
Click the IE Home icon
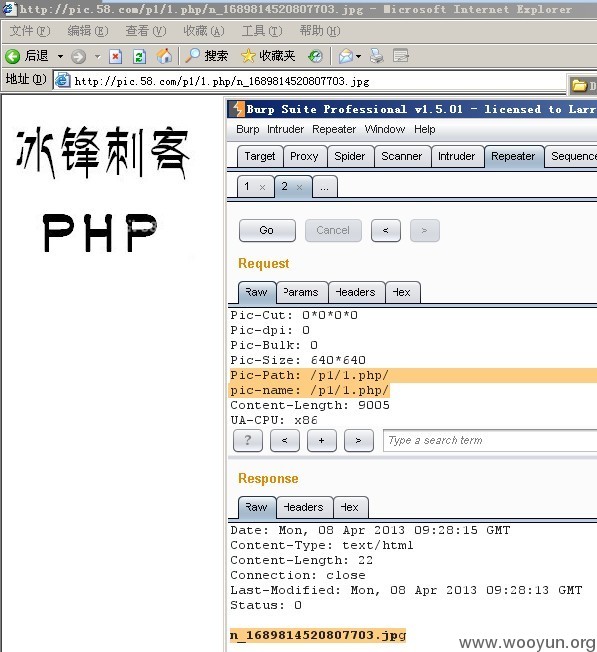164,56
